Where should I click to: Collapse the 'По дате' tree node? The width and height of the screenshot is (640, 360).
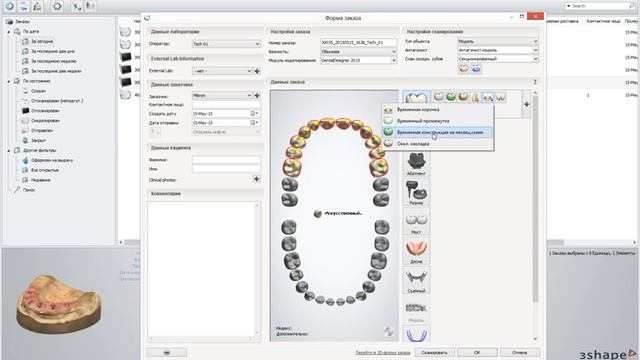click(9, 31)
